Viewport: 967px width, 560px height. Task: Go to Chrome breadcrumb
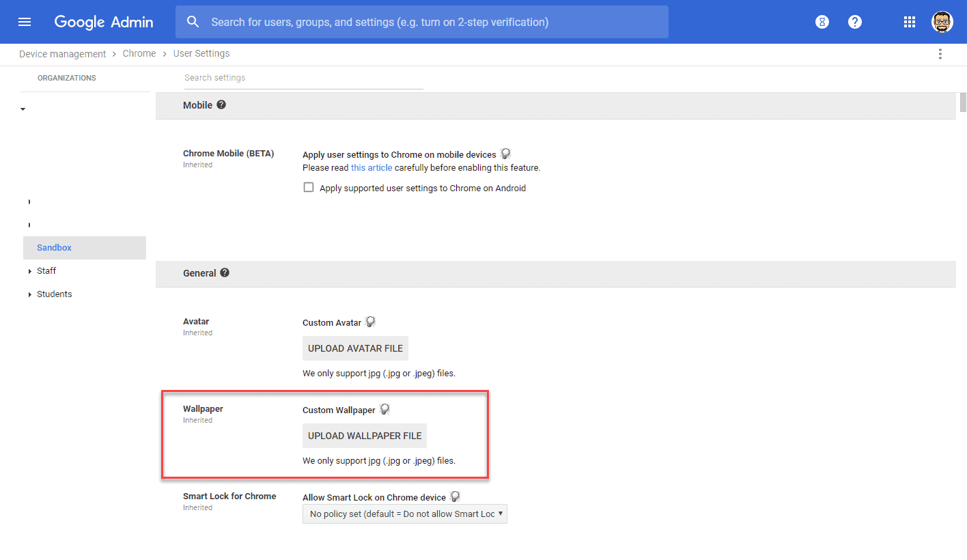pyautogui.click(x=139, y=53)
